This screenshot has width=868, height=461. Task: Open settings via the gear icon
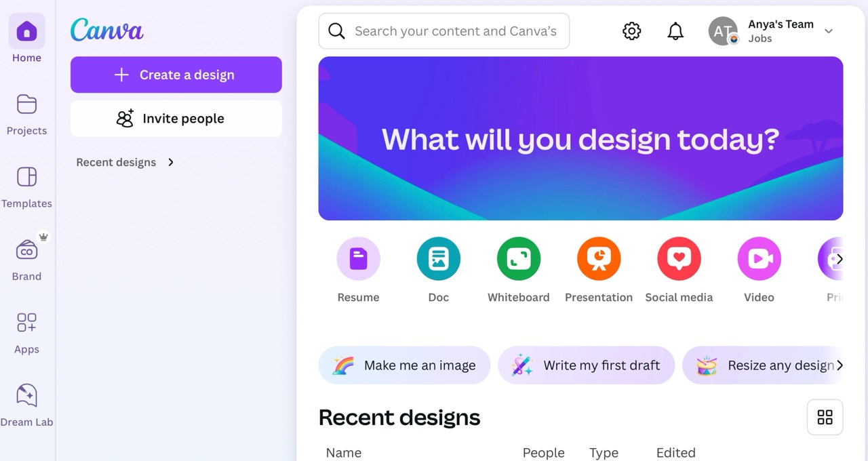[x=631, y=31]
